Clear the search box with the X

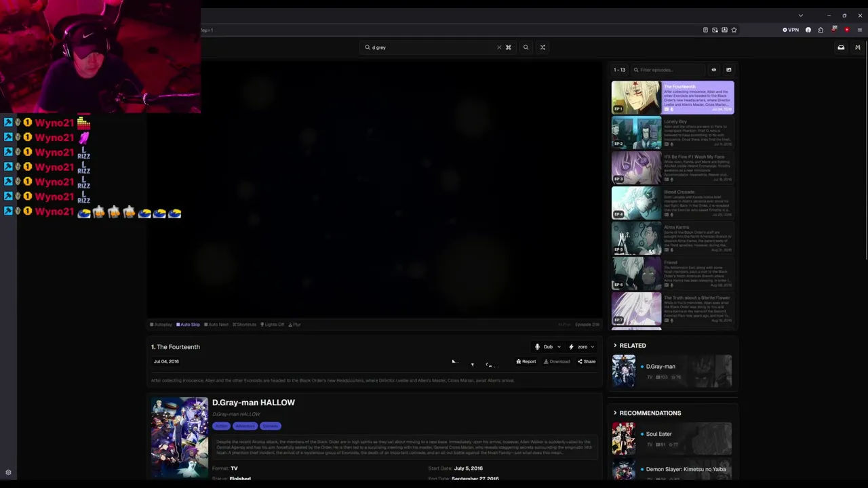coord(499,47)
